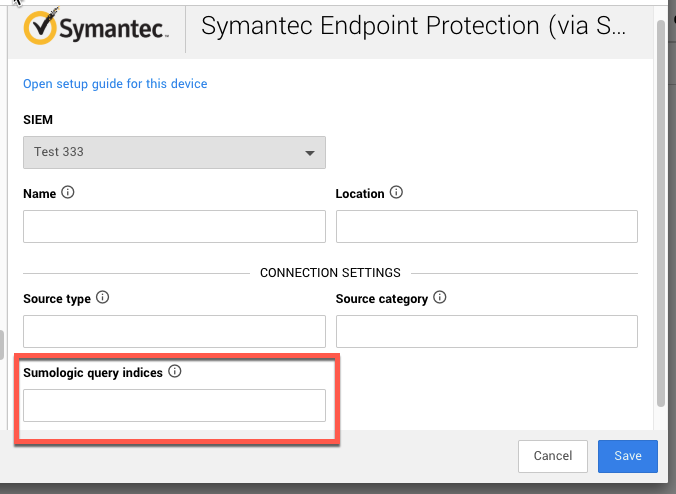676x494 pixels.
Task: Click the Symantec logo
Action: [96, 28]
